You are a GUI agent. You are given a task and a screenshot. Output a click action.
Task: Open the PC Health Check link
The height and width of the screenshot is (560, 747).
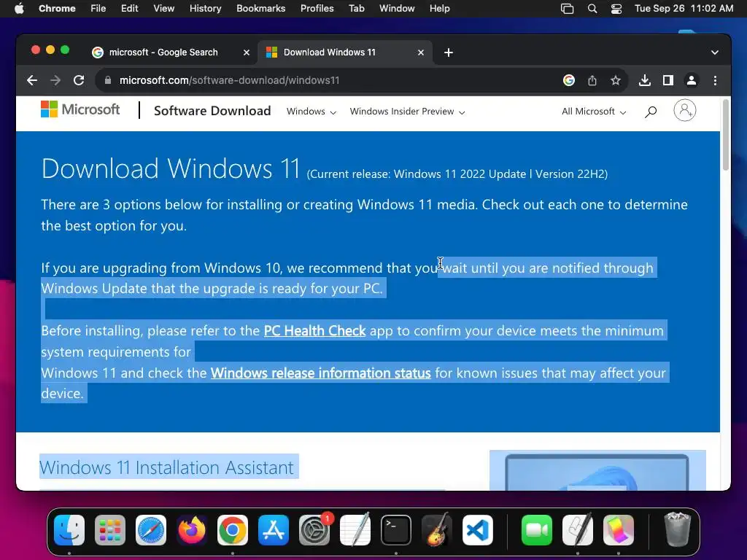click(x=314, y=330)
